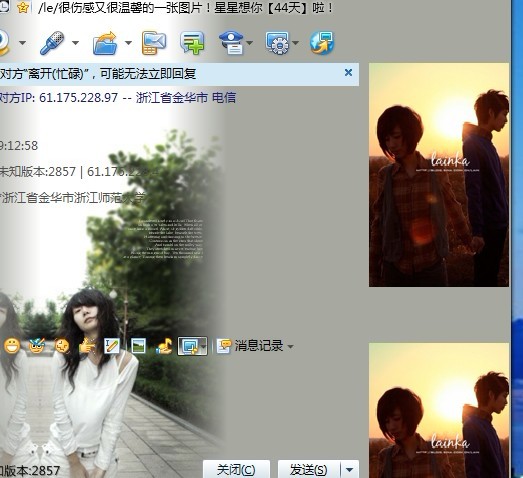Viewport: 523px width, 478px height.
Task: Click the screen capture tool button
Action: (x=189, y=346)
